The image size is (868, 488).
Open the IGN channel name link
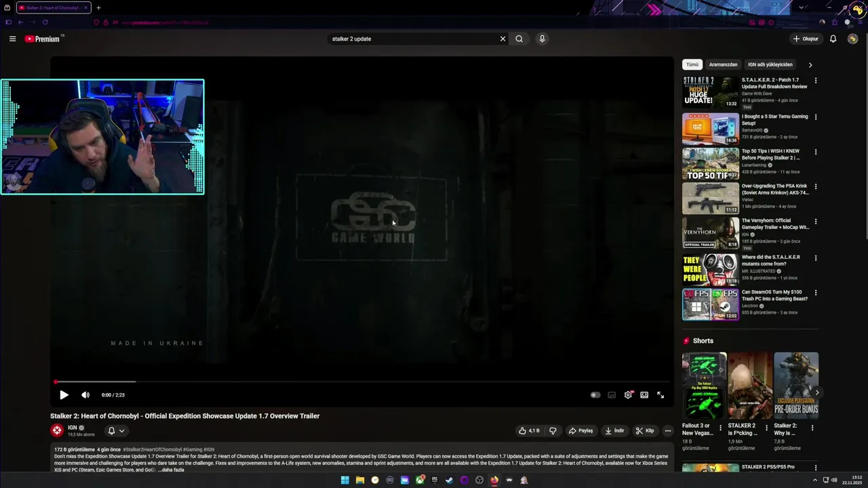[x=72, y=428]
